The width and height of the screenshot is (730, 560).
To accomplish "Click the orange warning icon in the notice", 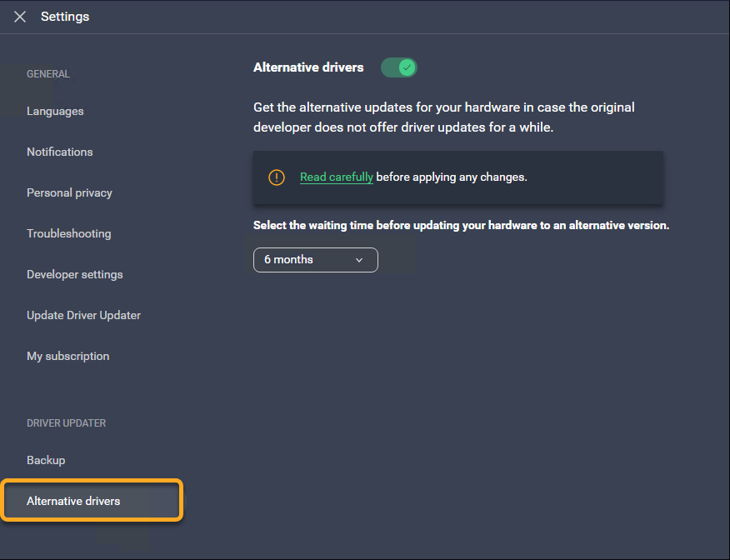I will coord(276,177).
